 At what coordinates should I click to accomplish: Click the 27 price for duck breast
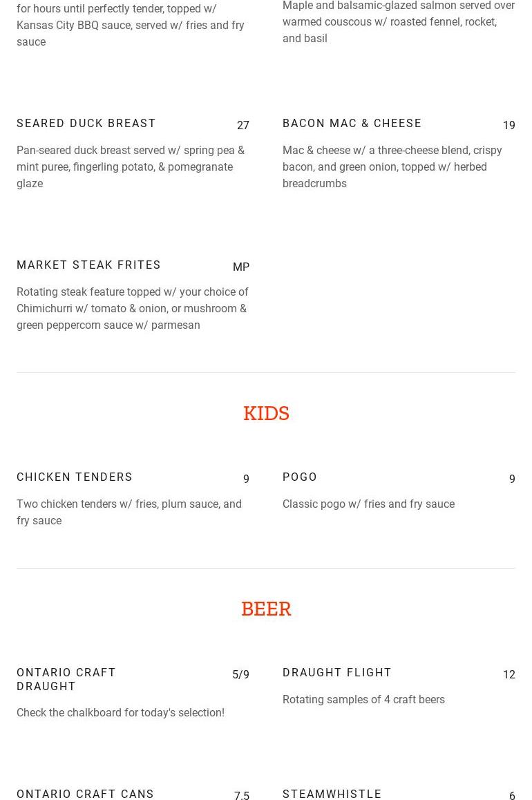243,126
